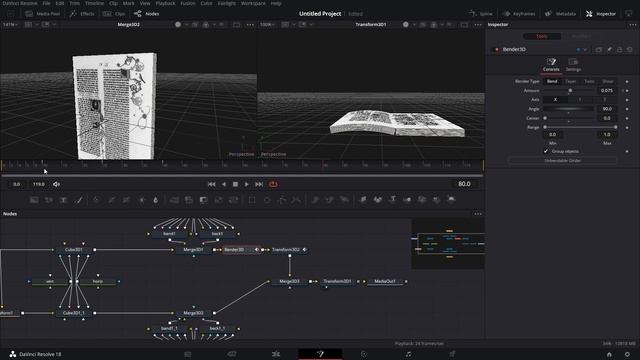Add Ellipse mask node from toolbar
This screenshot has height=360, width=640.
pos(267,200)
